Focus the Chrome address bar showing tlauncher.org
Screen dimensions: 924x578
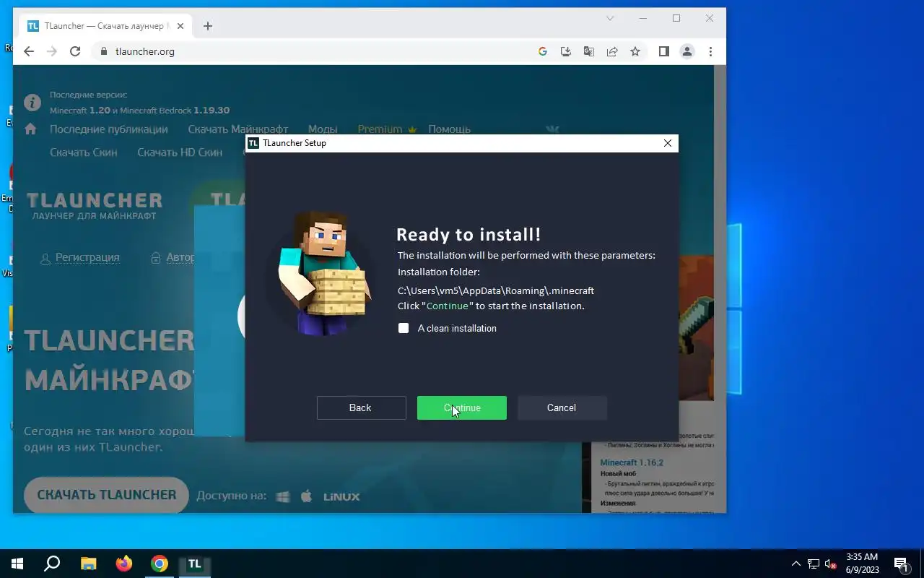318,51
